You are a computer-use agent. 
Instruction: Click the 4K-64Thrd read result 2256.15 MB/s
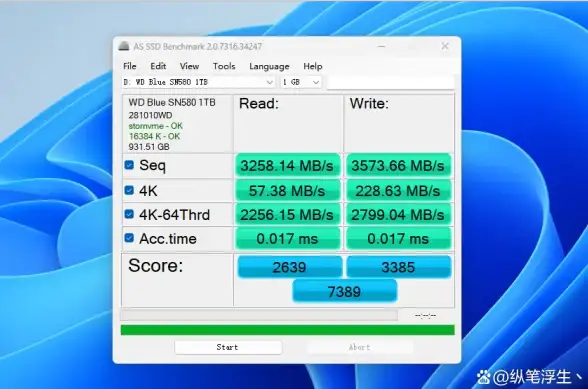287,215
